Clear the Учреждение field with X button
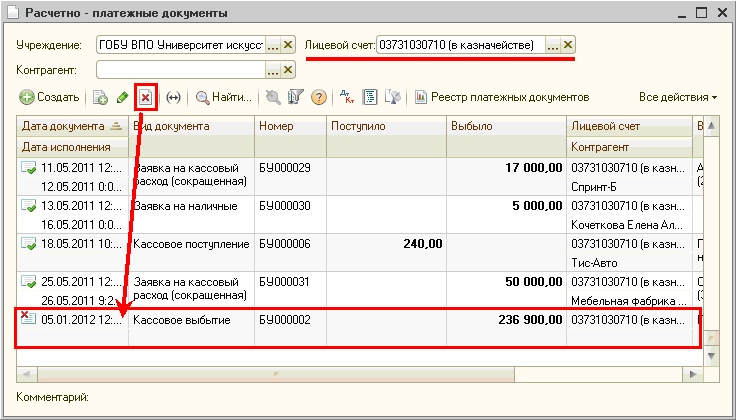Viewport: 736px width, 420px height. pos(288,45)
